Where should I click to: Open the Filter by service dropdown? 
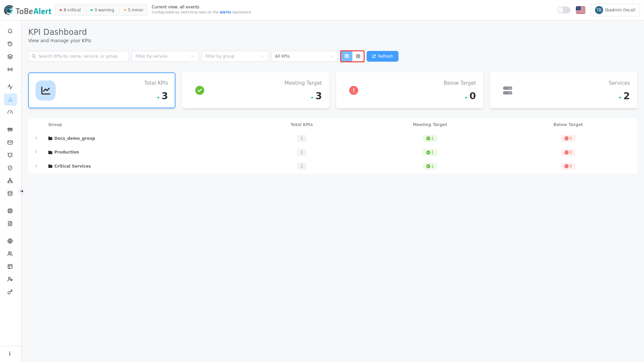[x=165, y=56]
